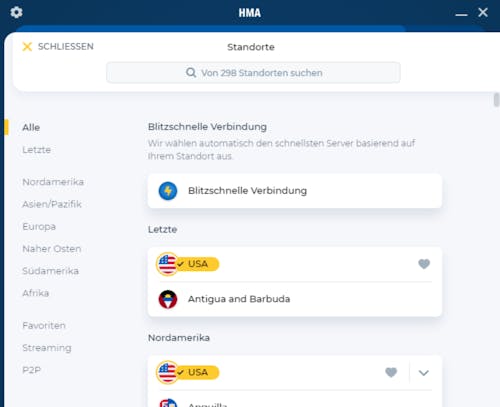Connect via Blitzschnelle Verbindung card
Image resolution: width=500 pixels, height=407 pixels.
pos(295,191)
